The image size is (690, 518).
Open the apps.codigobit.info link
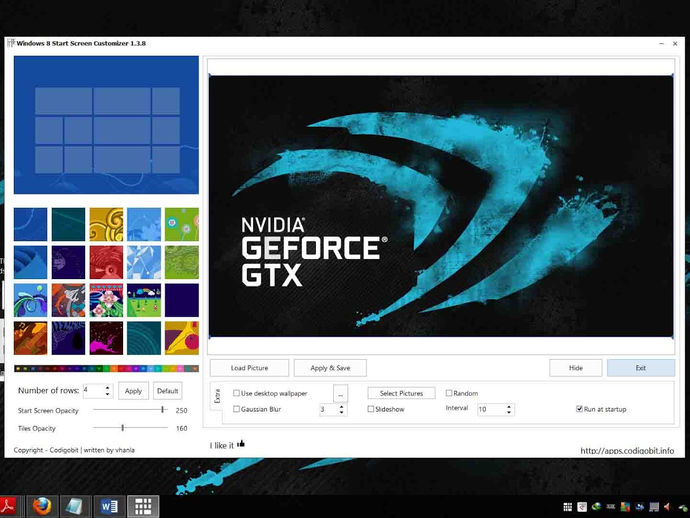click(627, 451)
